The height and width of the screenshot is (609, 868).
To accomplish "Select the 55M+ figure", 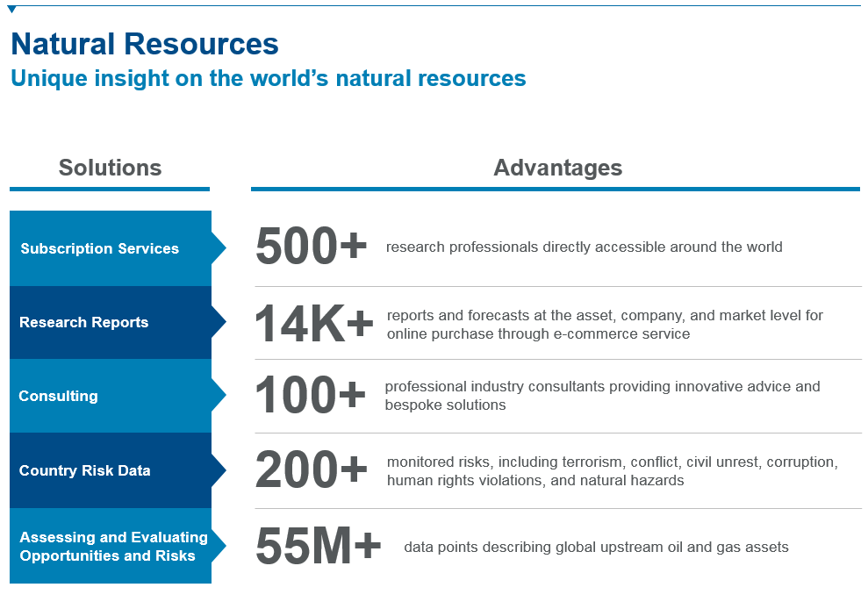I will [x=318, y=546].
